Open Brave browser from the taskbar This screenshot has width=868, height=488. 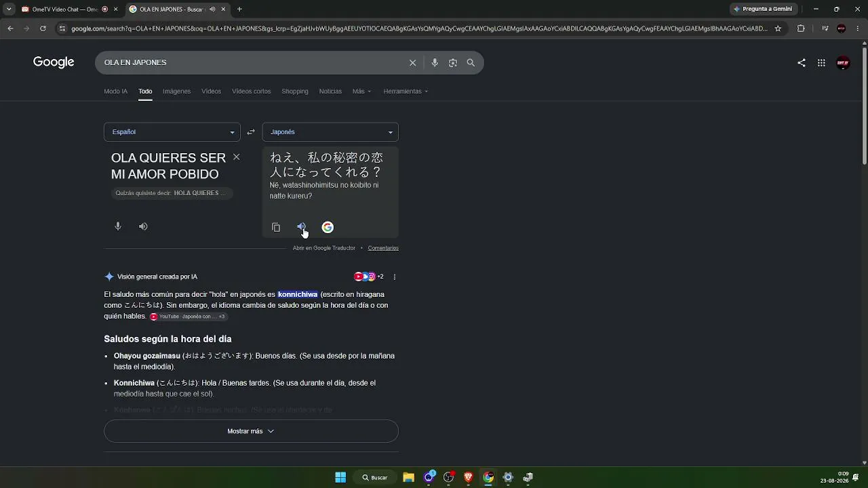(468, 477)
